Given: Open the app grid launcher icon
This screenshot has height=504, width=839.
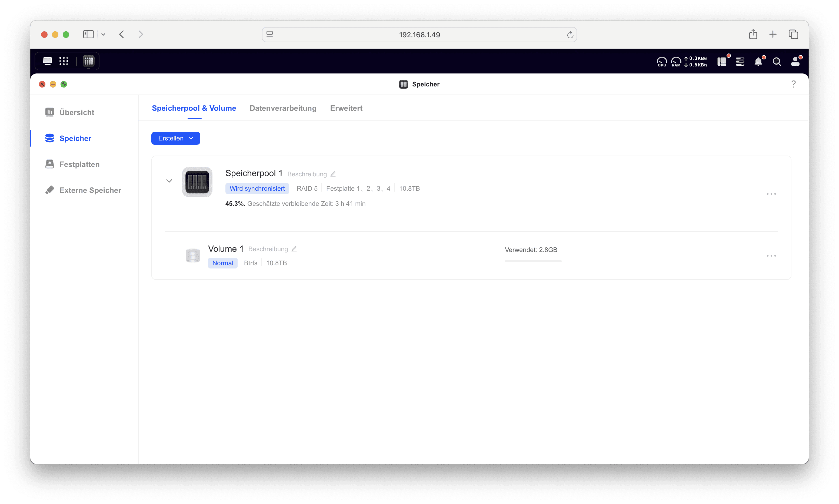Looking at the screenshot, I should coord(64,61).
